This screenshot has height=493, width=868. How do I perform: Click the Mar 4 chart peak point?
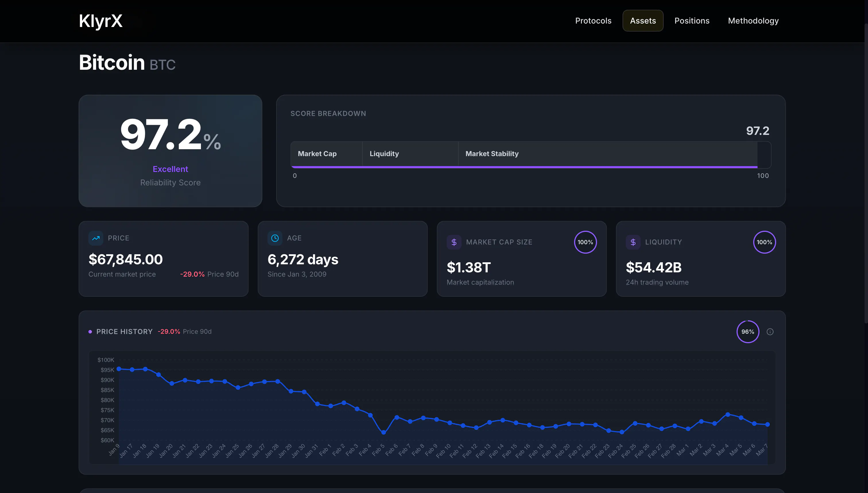click(728, 414)
